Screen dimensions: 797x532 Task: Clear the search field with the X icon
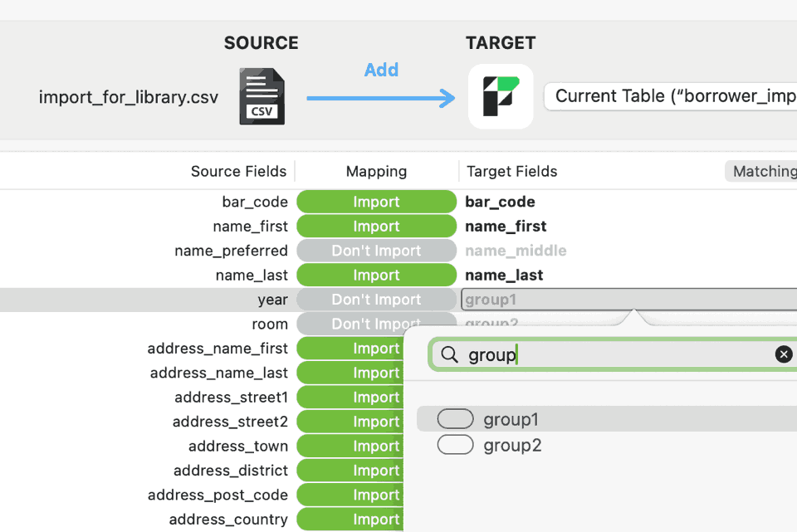coord(783,355)
